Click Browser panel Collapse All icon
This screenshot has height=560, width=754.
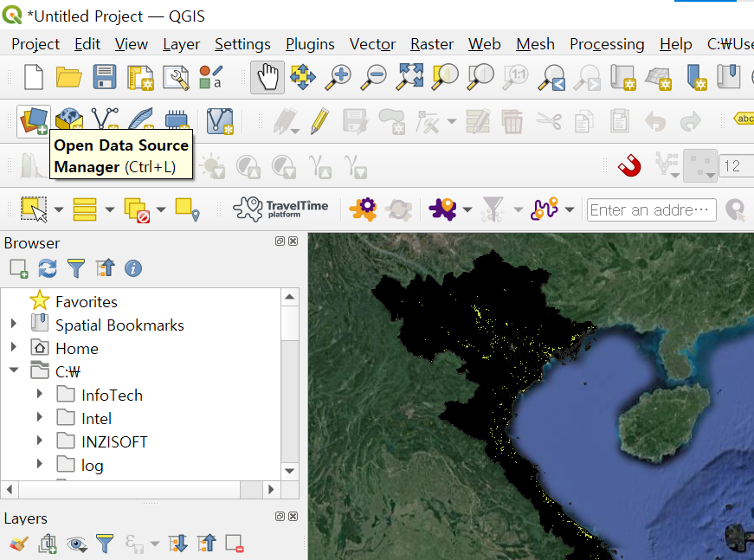coord(105,268)
